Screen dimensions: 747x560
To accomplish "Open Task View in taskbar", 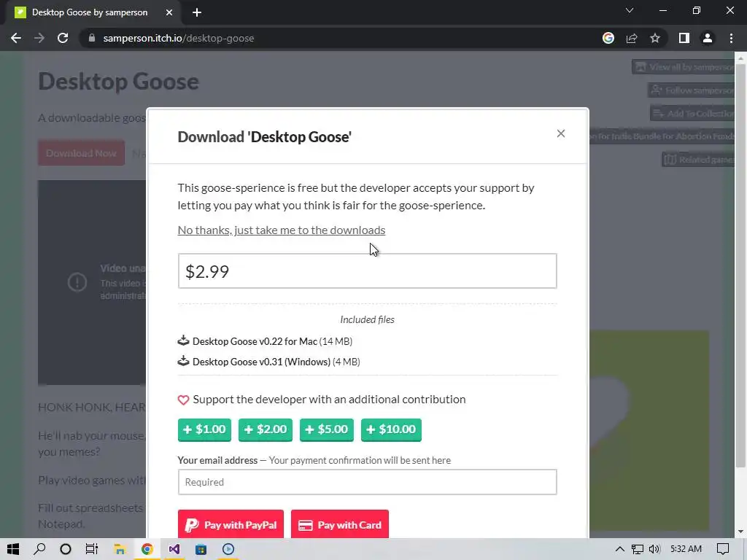I will (x=91, y=549).
